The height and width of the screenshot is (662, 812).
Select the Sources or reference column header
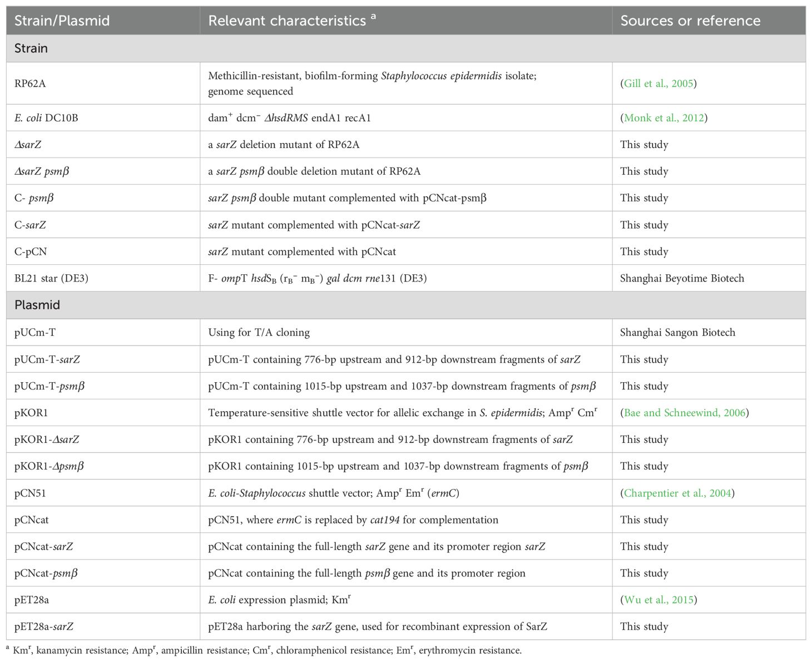click(x=709, y=21)
